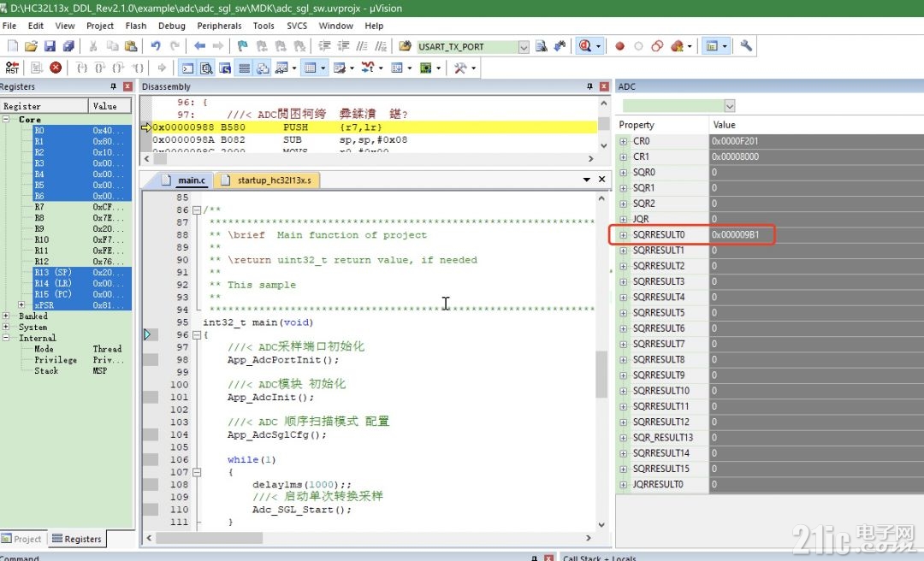Collapse the Core register group
This screenshot has height=561, width=924.
coord(7,119)
